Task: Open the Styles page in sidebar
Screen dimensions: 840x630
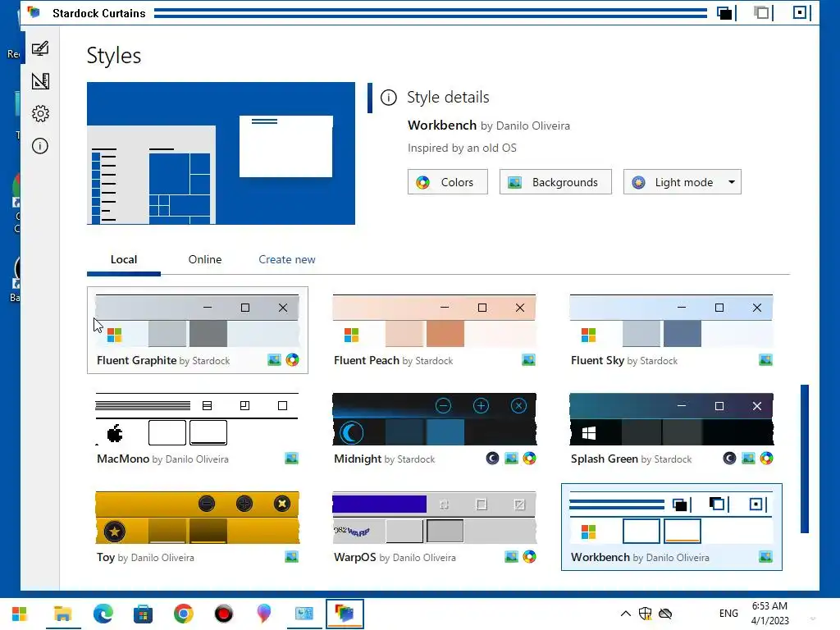Action: click(40, 48)
